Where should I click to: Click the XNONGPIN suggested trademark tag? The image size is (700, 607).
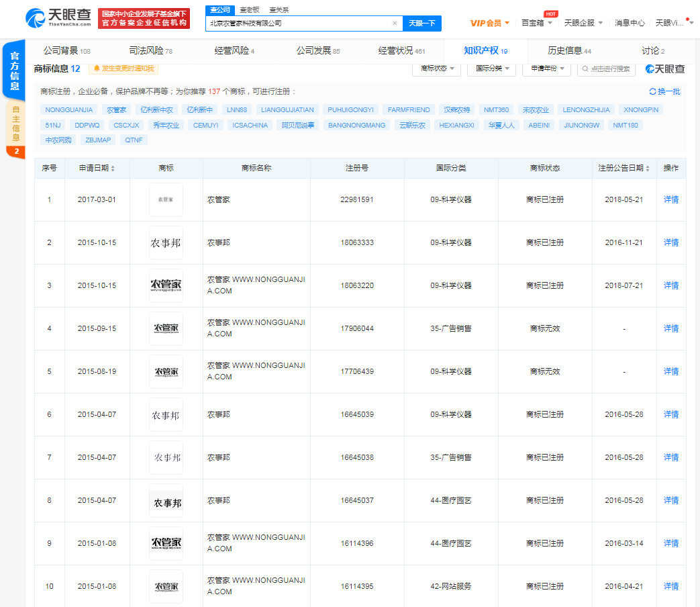[641, 110]
